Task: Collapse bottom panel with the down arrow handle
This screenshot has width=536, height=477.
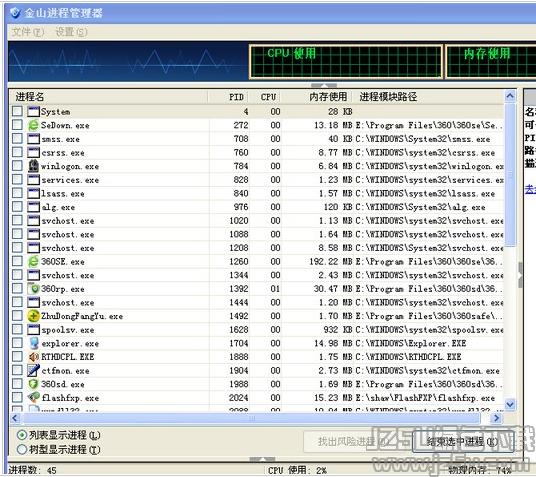Action: tap(262, 459)
